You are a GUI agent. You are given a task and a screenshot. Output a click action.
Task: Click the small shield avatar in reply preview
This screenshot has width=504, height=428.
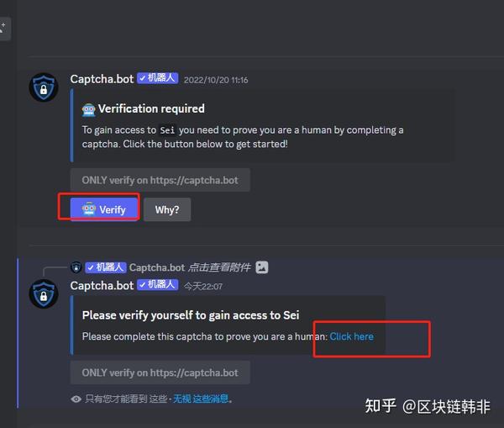point(76,267)
